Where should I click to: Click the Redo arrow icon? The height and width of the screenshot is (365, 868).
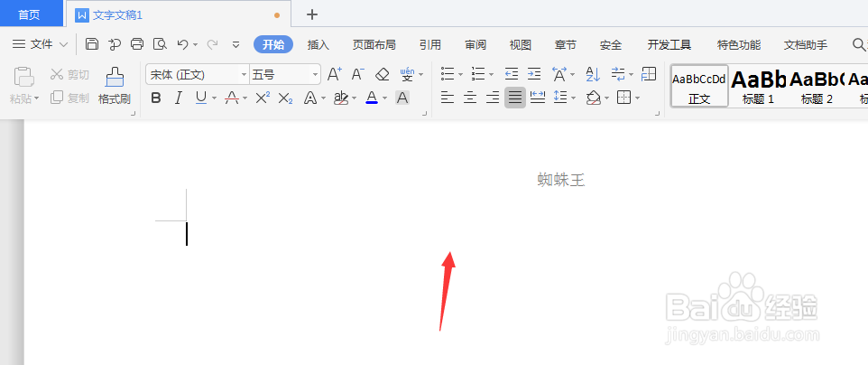pyautogui.click(x=212, y=44)
